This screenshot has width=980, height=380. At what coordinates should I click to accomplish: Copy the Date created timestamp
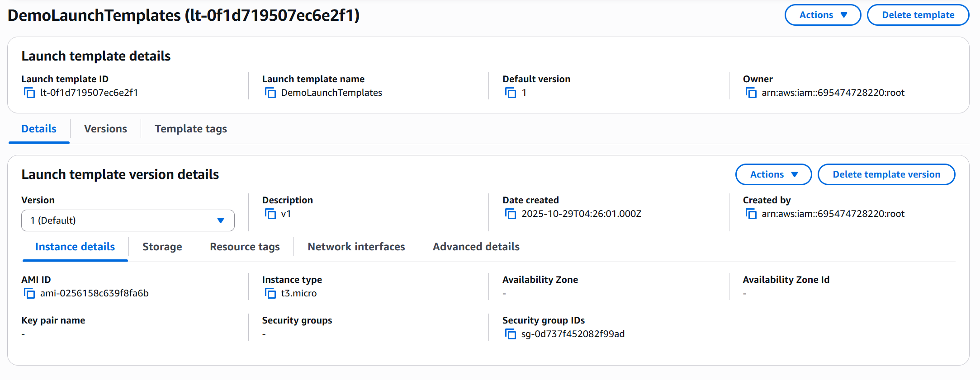(511, 214)
